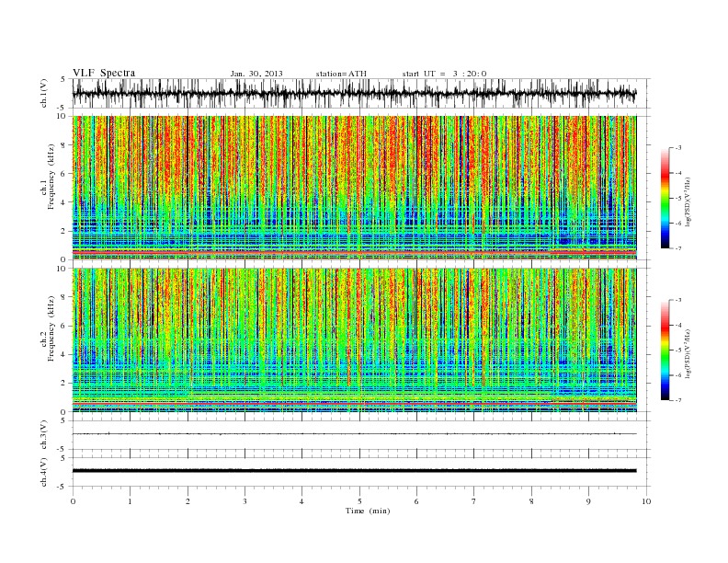
Task: Click the "2" tick on time axis
Action: (x=188, y=501)
